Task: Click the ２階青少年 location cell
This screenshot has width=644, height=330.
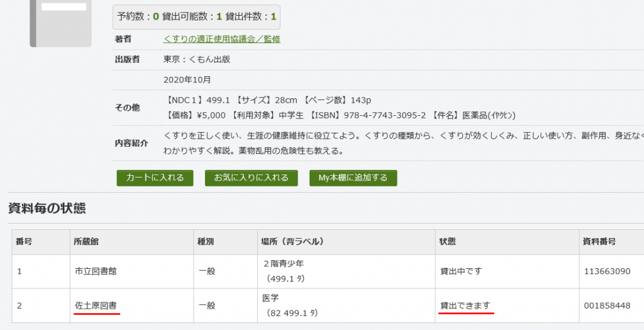Action: [x=347, y=271]
